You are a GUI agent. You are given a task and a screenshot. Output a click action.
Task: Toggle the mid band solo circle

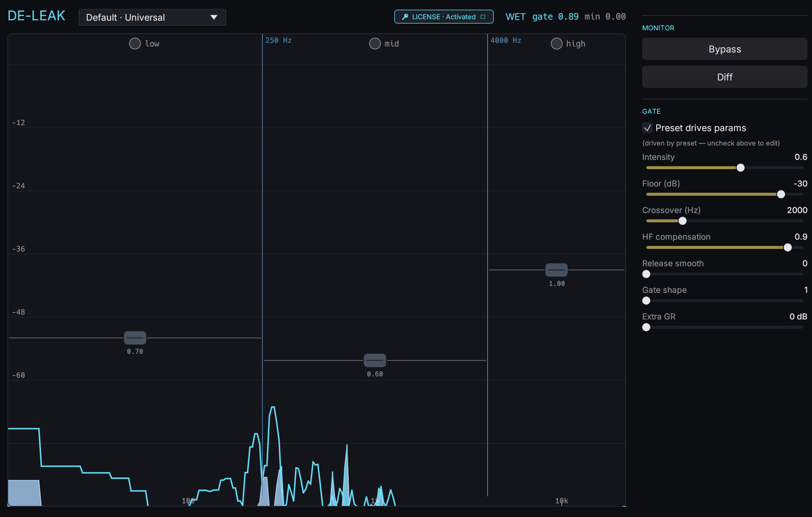tap(375, 44)
